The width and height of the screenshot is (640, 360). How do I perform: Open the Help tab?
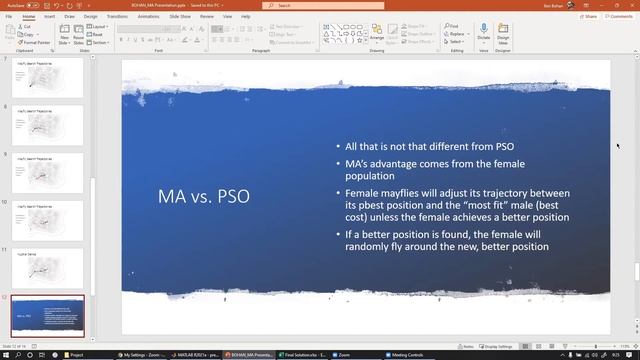[245, 16]
